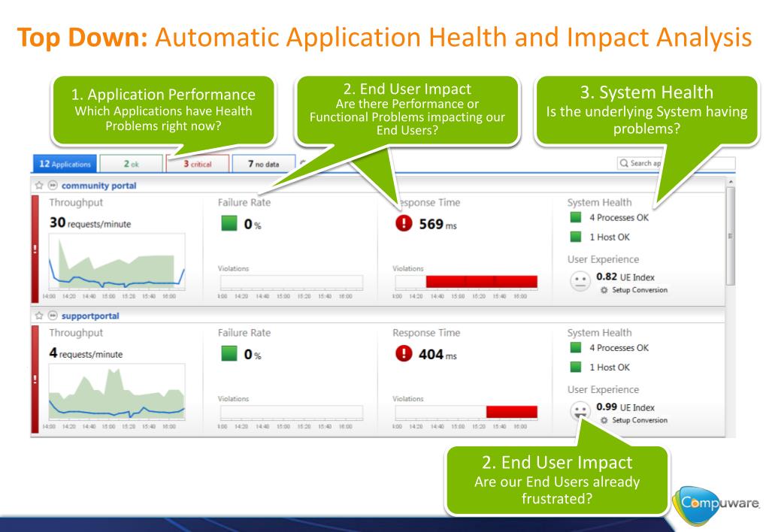Open the supportportal link

pyautogui.click(x=90, y=316)
